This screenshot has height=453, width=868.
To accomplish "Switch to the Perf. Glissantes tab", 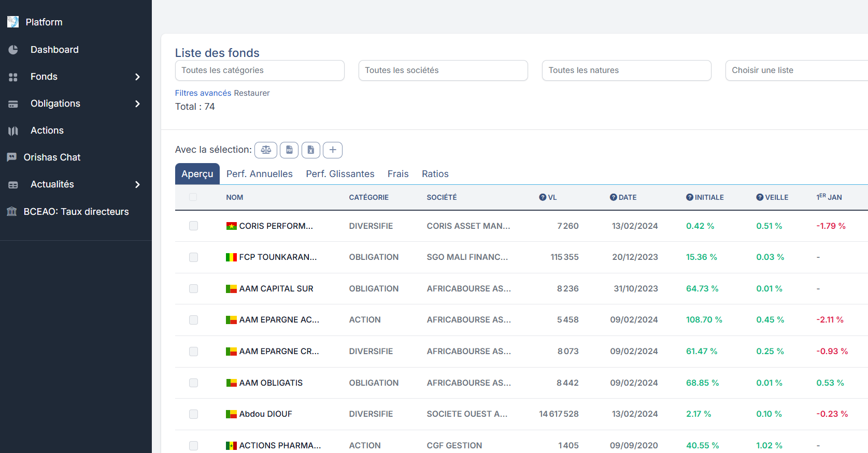I will coord(340,174).
